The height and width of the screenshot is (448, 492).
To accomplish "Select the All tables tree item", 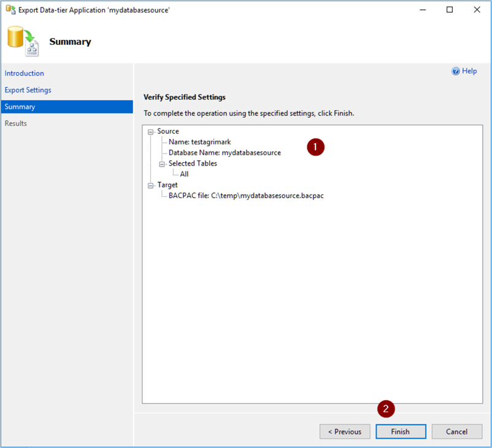I will coord(184,174).
